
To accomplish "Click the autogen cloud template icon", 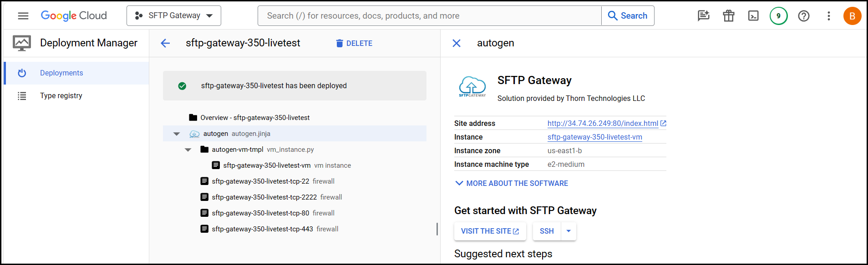I will point(194,134).
